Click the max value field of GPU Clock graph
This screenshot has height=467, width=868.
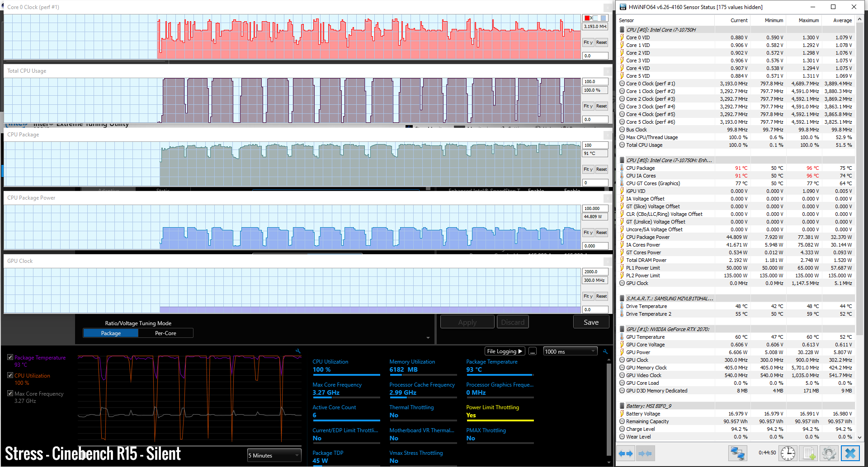[595, 272]
